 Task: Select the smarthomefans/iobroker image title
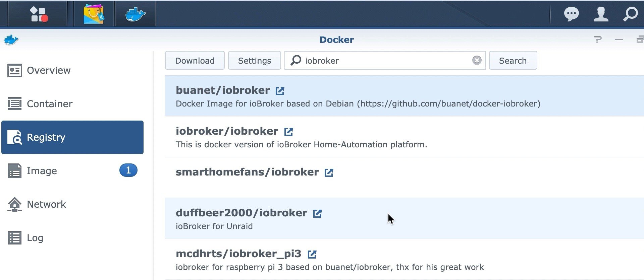pyautogui.click(x=247, y=172)
